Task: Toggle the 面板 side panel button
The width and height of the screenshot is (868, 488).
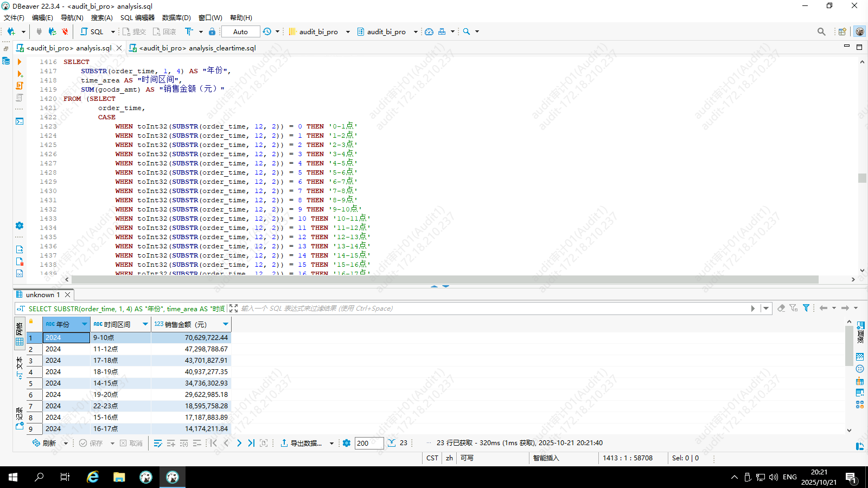Action: click(x=860, y=331)
